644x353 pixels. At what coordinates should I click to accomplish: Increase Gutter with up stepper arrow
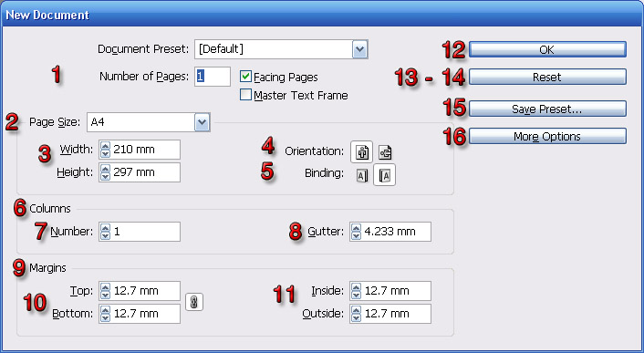[356, 227]
